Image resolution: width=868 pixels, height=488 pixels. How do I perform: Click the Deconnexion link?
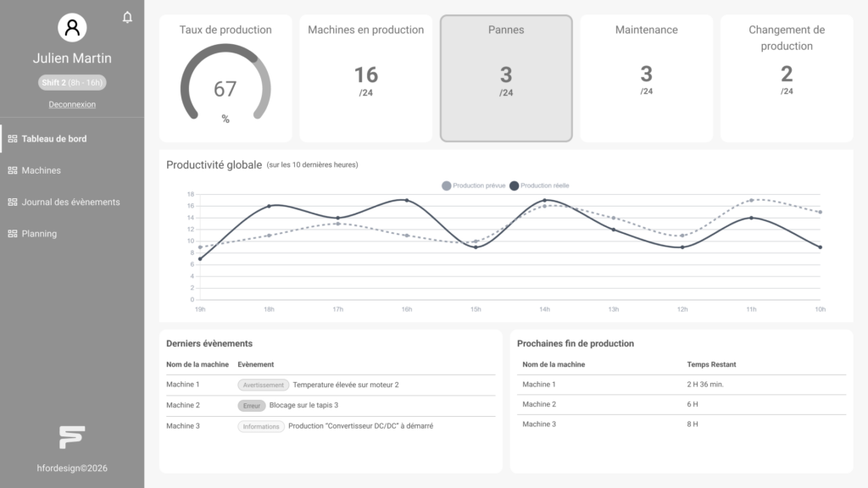click(x=72, y=104)
